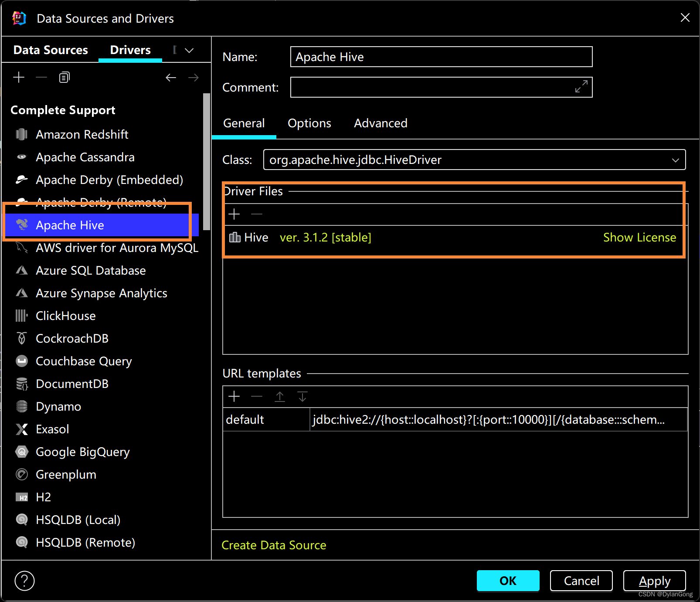Open the Advanced tab
700x602 pixels.
[381, 123]
